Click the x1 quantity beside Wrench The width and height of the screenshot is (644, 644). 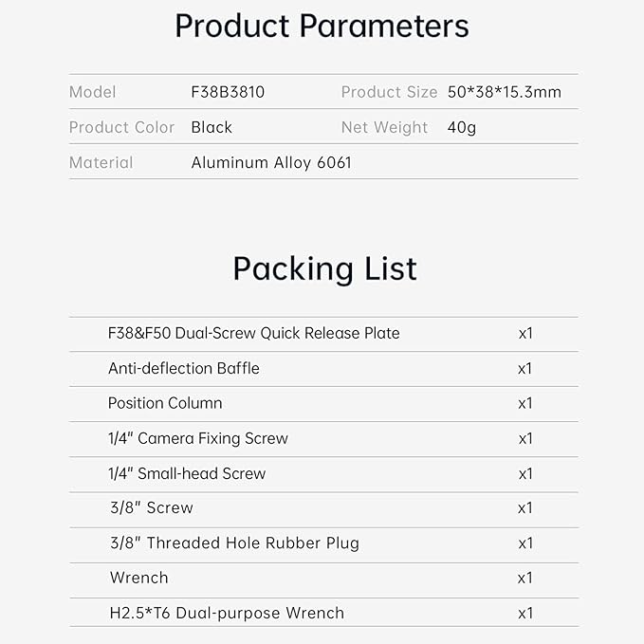(x=525, y=578)
